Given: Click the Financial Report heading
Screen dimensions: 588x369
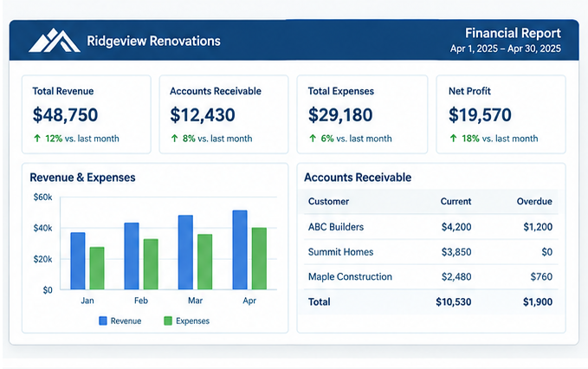Looking at the screenshot, I should pyautogui.click(x=513, y=33).
